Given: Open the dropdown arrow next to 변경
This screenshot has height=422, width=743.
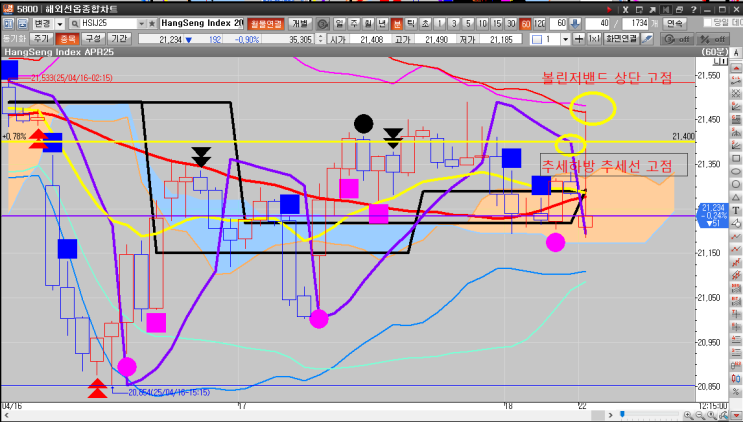Looking at the screenshot, I should [60, 24].
